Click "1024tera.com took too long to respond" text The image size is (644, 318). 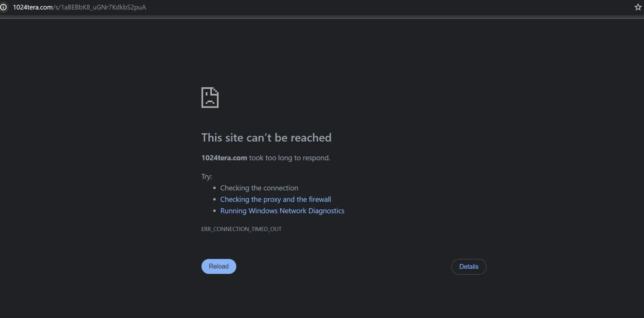tap(266, 158)
